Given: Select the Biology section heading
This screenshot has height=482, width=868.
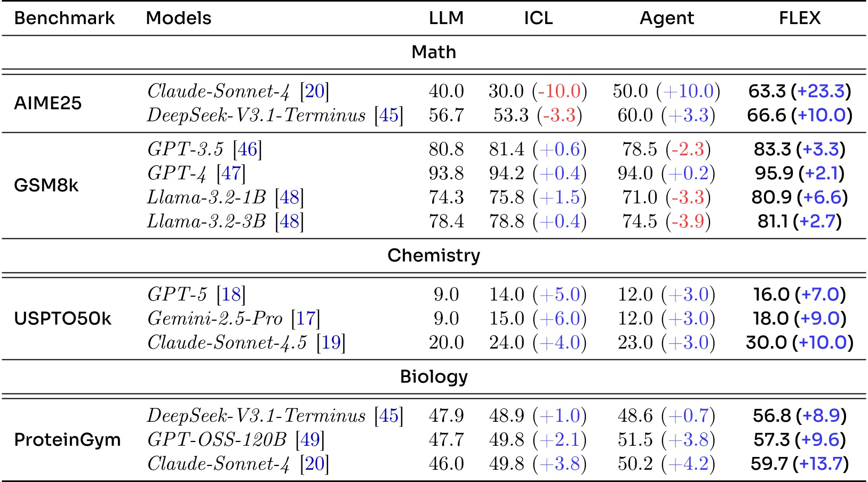Looking at the screenshot, I should point(434,376).
